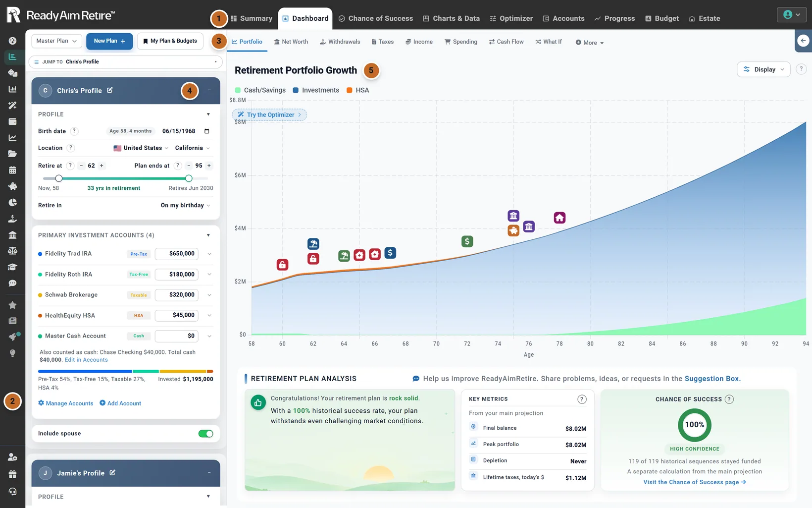This screenshot has width=812, height=508.
Task: Toggle the Include spouse switch
Action: 205,434
